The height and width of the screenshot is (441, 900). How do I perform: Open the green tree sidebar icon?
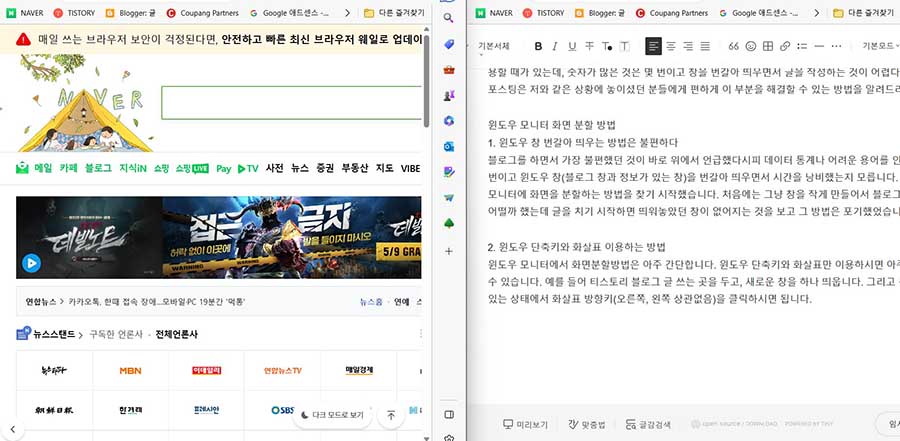click(449, 223)
